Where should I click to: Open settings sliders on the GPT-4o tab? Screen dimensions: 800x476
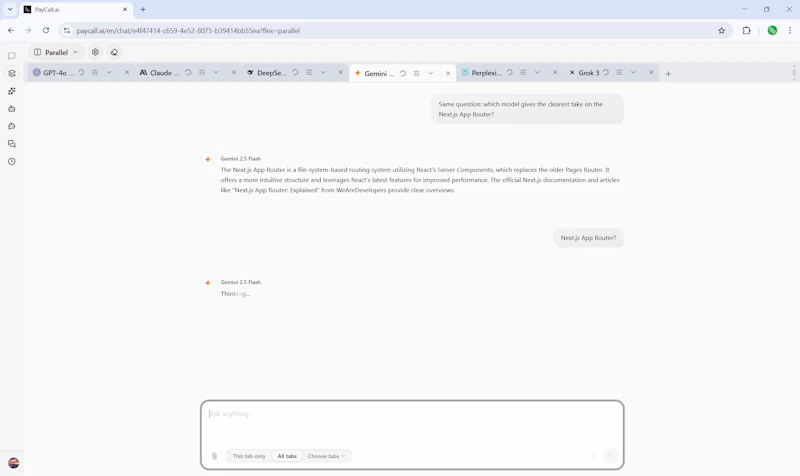(95, 73)
